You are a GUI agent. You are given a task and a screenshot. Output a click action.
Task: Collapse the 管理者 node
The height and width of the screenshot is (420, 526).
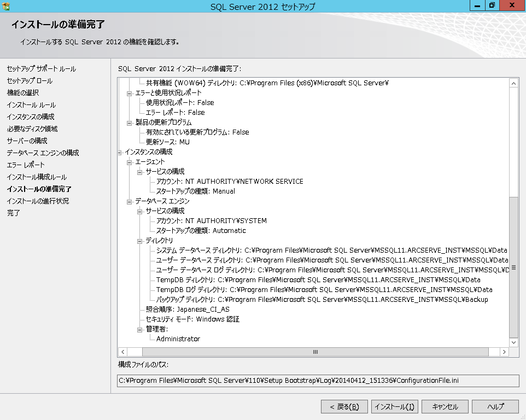139,329
